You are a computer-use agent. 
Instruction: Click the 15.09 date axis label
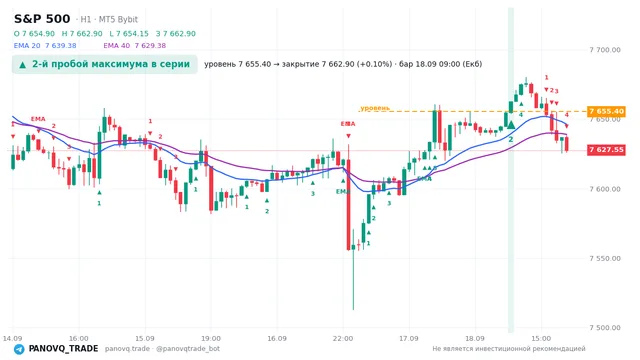pos(144,338)
